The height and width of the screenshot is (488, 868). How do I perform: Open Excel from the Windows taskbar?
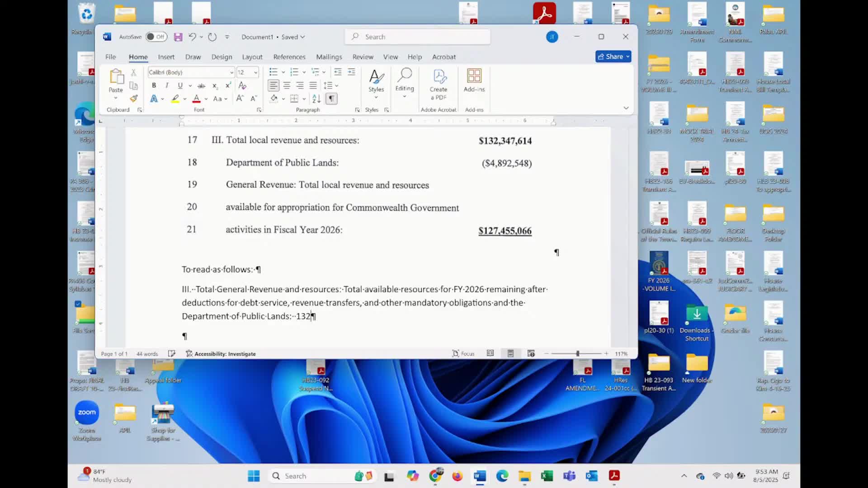click(x=547, y=476)
